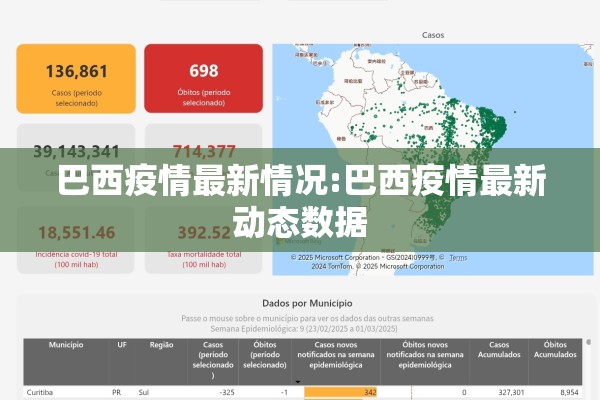Click the Sul region cell
600x400 pixels.
[x=143, y=392]
